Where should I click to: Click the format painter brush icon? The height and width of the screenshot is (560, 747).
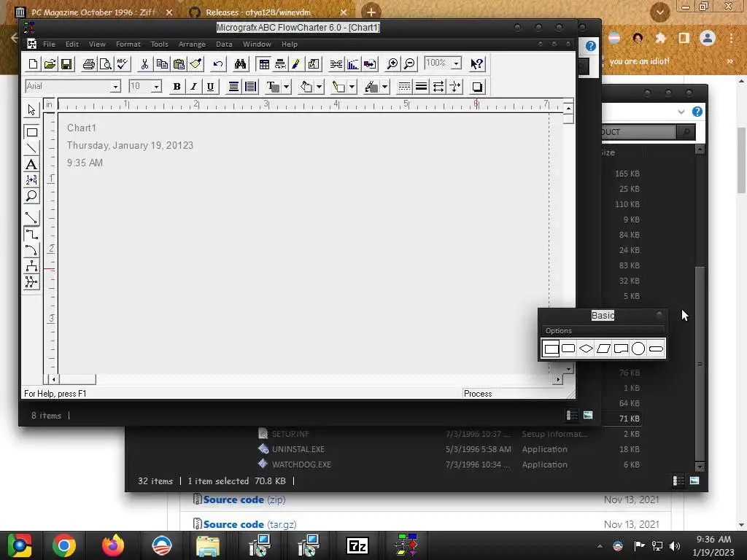point(196,64)
